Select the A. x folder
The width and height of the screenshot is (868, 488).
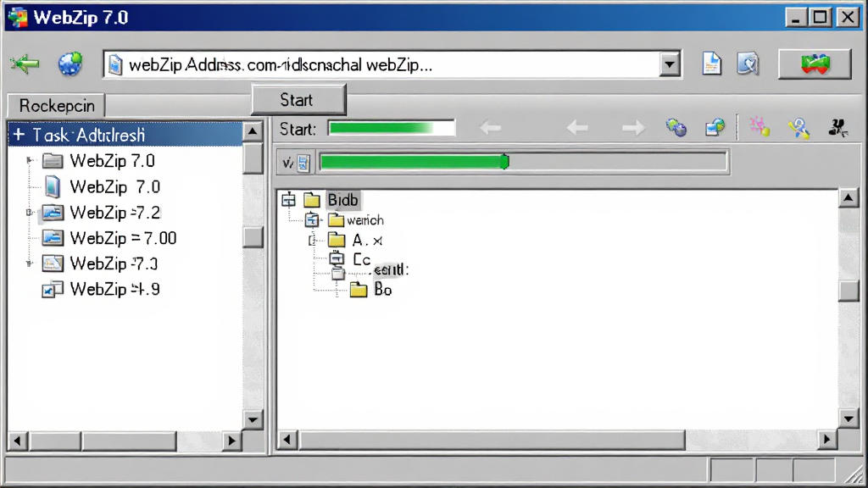pyautogui.click(x=367, y=240)
